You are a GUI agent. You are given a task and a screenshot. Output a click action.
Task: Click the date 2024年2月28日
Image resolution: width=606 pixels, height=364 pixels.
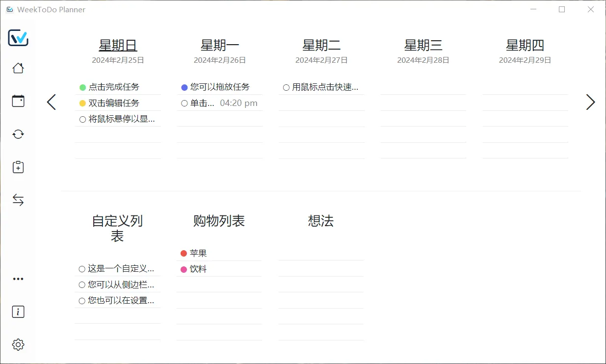pos(423,60)
